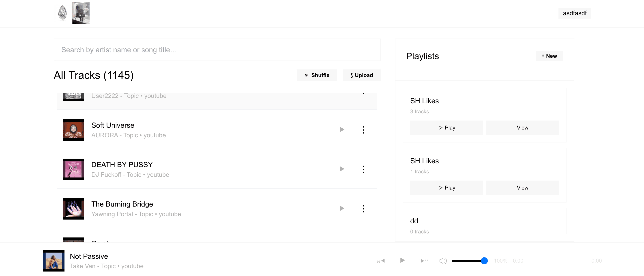Play The Burning Bridge track

tap(342, 208)
